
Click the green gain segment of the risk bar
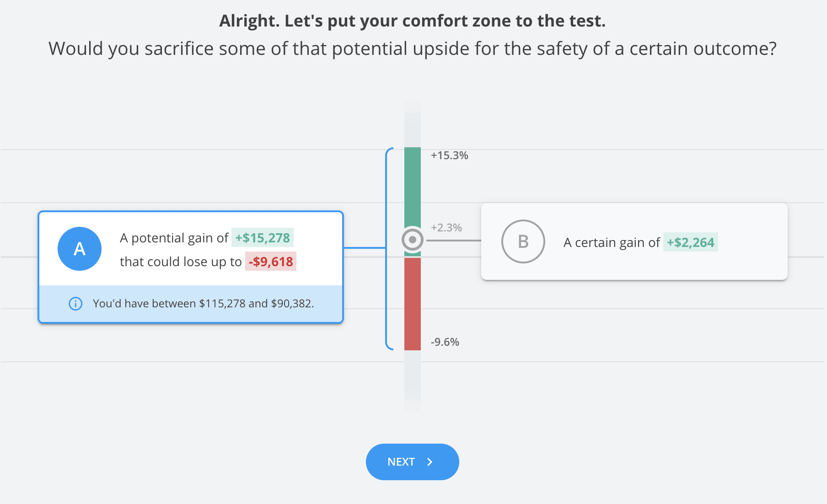point(412,183)
